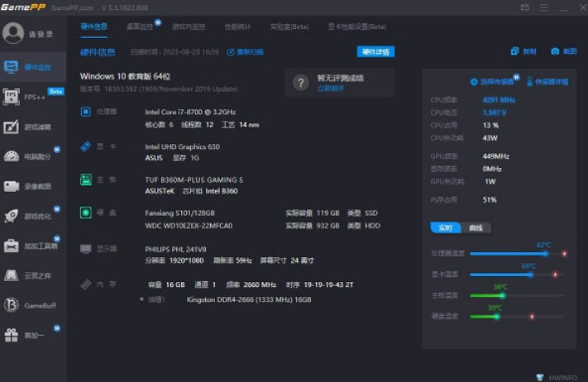588x382 pixels.
Task: Click the disk temperature 30°C slider
Action: 518,317
